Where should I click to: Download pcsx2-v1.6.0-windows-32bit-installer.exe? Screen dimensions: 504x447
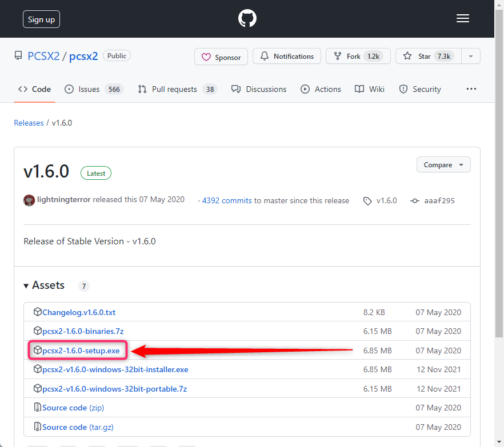coord(115,369)
